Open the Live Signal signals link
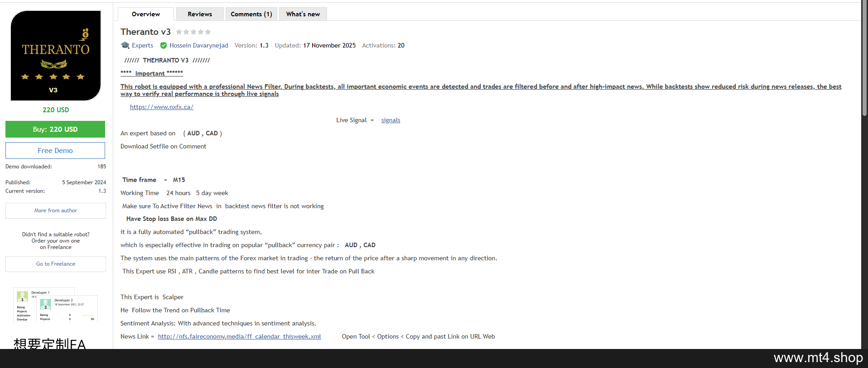The image size is (868, 368). (x=391, y=120)
